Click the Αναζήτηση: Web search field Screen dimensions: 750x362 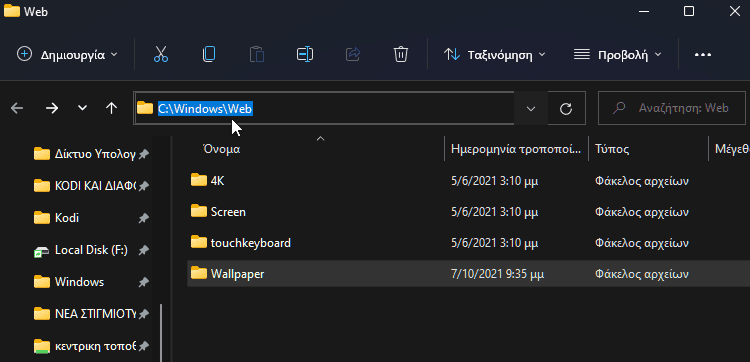[672, 108]
